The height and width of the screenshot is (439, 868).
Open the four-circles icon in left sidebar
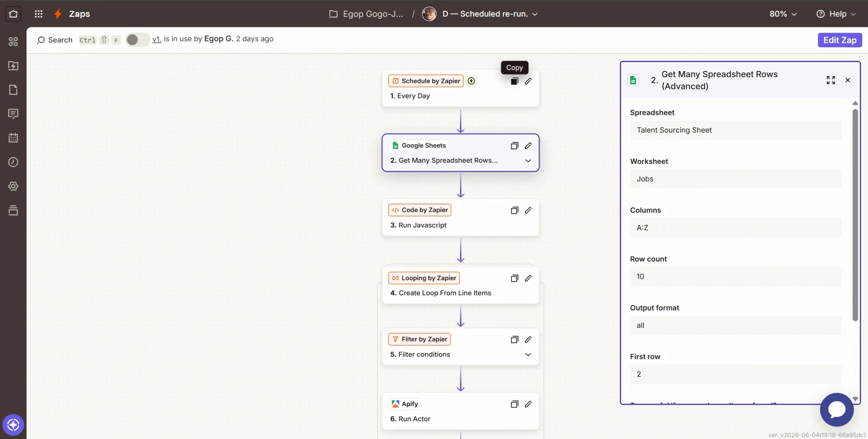point(13,42)
